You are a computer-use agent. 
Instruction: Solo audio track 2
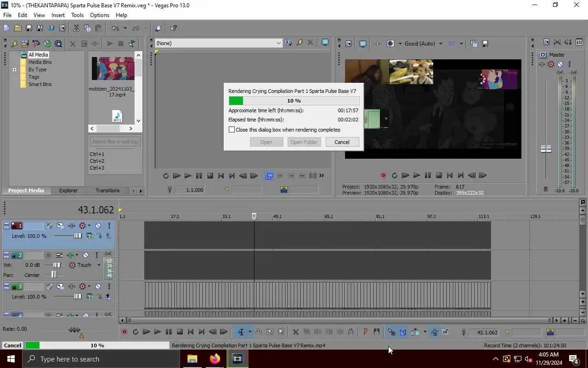coord(96,255)
